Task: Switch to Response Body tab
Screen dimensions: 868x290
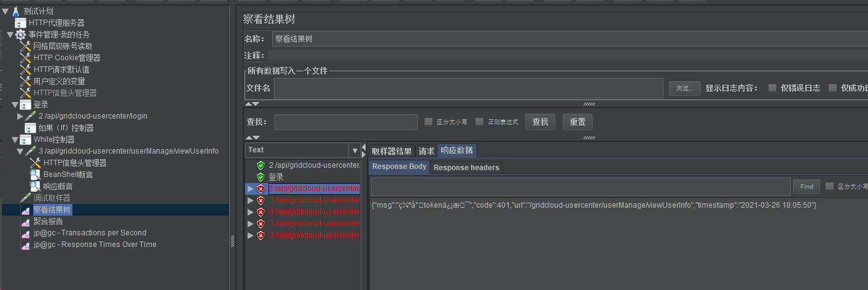Action: [x=399, y=167]
